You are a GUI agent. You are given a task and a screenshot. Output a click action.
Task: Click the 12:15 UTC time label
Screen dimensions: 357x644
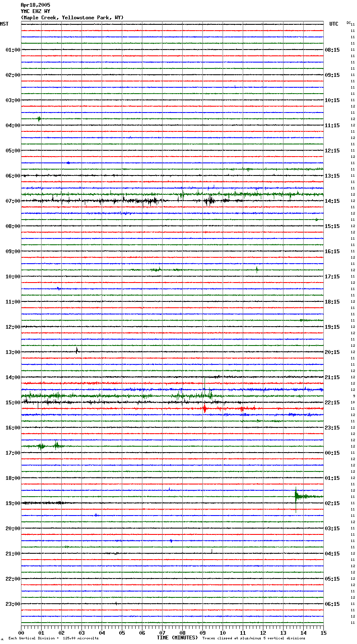pos(332,151)
